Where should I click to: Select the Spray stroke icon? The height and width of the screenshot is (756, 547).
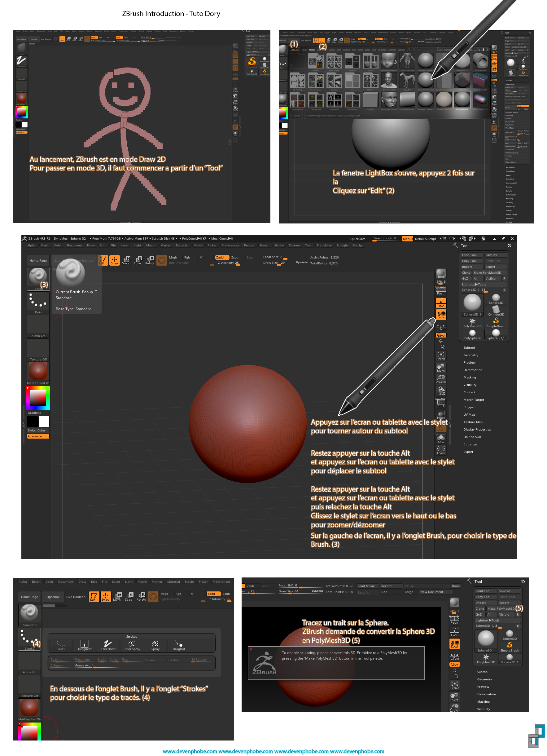(155, 645)
